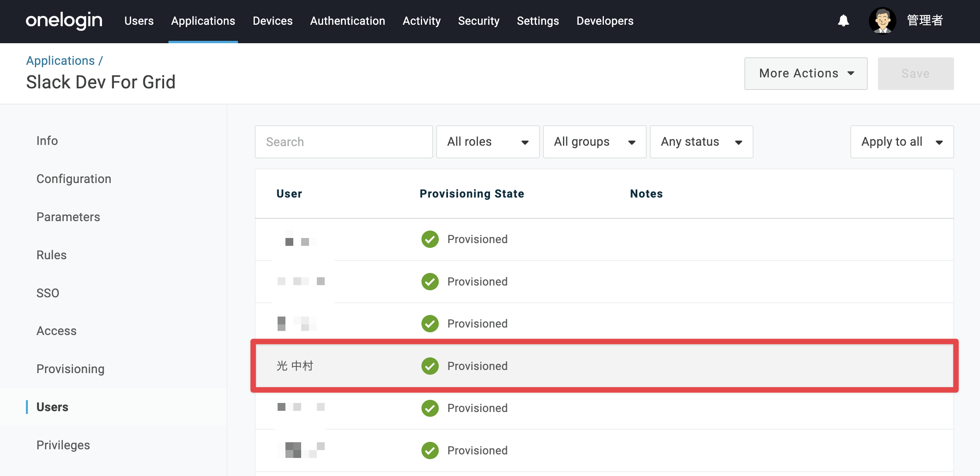The width and height of the screenshot is (980, 476).
Task: Select the 光 中村 user row
Action: pos(605,366)
